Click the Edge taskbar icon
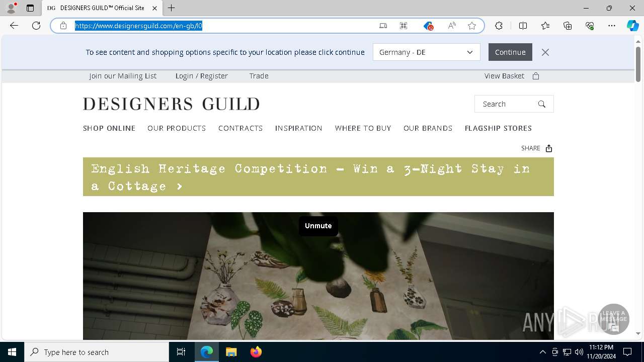The width and height of the screenshot is (644, 362). [x=207, y=352]
